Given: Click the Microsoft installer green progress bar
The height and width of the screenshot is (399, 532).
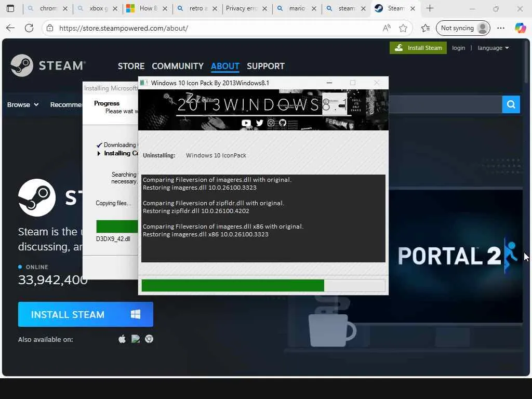Looking at the screenshot, I should coord(117,227).
